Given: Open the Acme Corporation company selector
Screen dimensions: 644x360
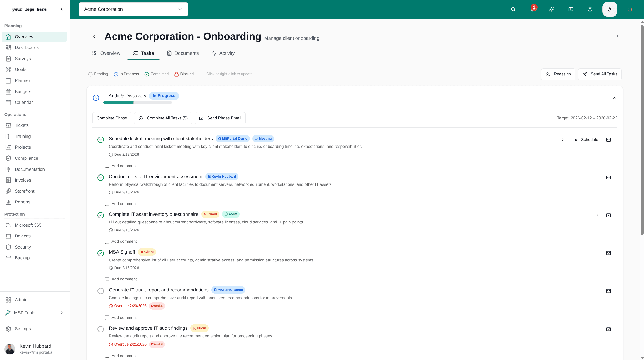Looking at the screenshot, I should (x=133, y=9).
